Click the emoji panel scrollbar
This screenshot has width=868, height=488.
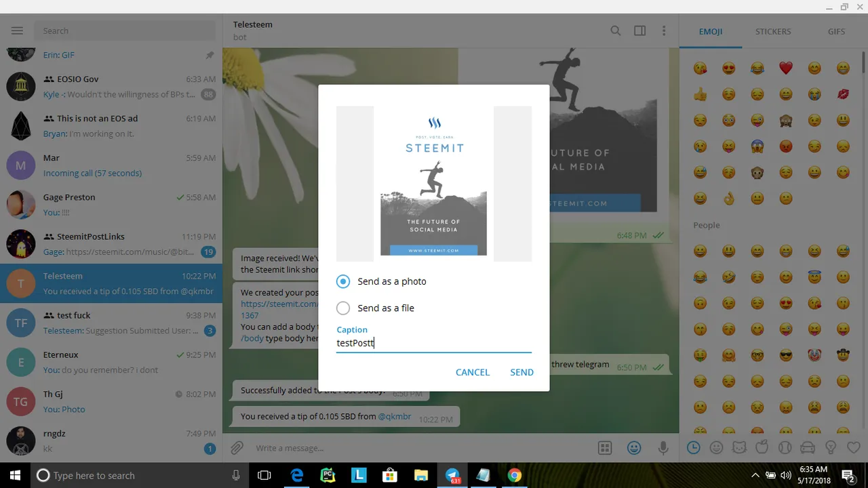[x=864, y=61]
